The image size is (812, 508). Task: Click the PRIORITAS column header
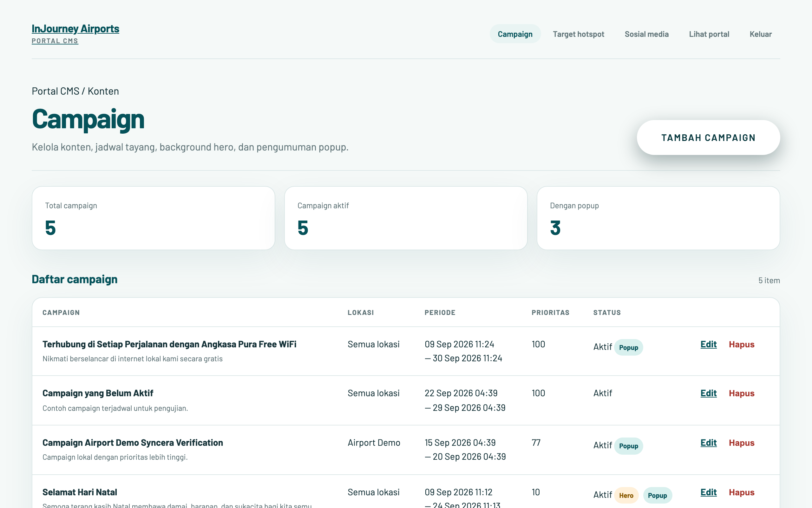pos(550,312)
